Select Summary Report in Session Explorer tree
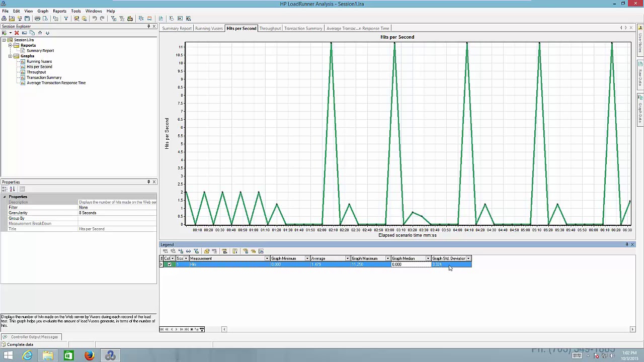Screen dimensions: 644x362 (x=40, y=51)
